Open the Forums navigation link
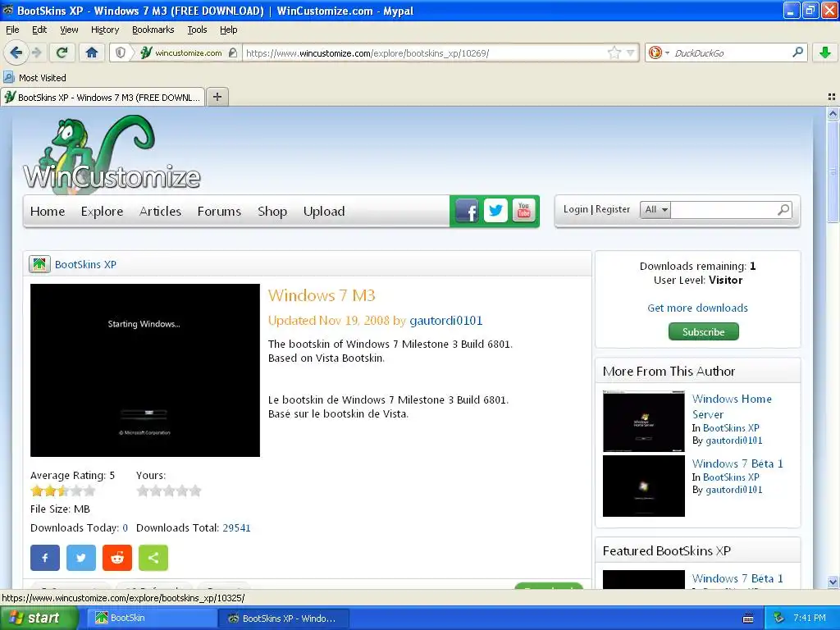This screenshot has width=840, height=630. pyautogui.click(x=219, y=211)
